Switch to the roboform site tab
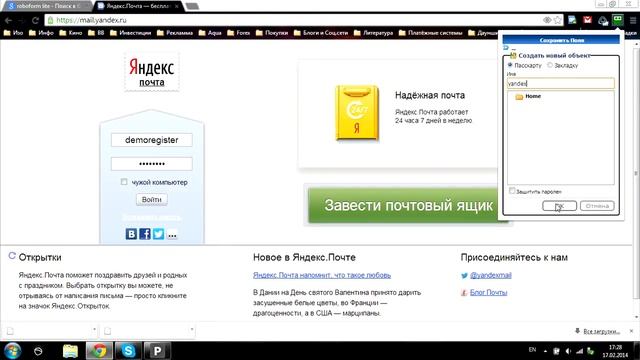 click(48, 6)
